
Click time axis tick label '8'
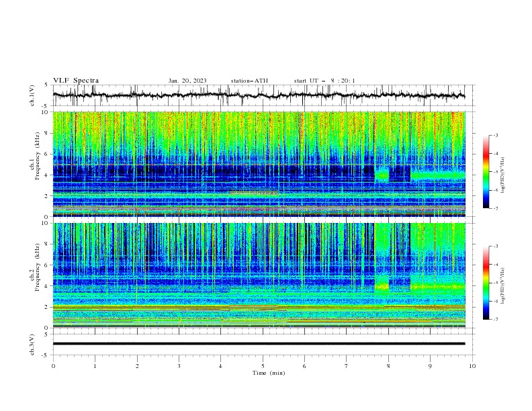click(x=388, y=366)
